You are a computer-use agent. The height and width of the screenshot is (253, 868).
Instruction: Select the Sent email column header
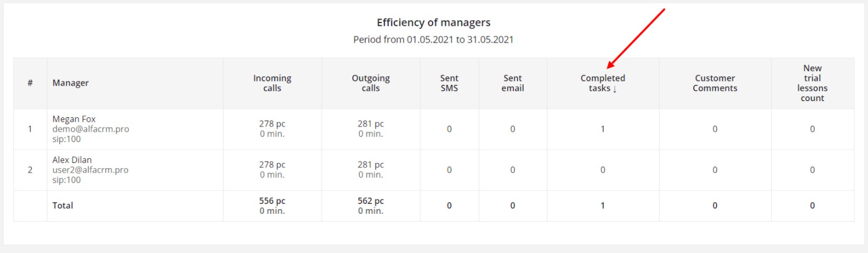click(x=513, y=83)
